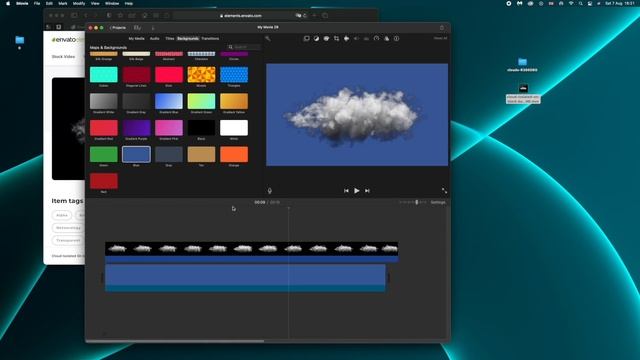The image size is (640, 360).
Task: Switch to the Audio tab
Action: [154, 38]
